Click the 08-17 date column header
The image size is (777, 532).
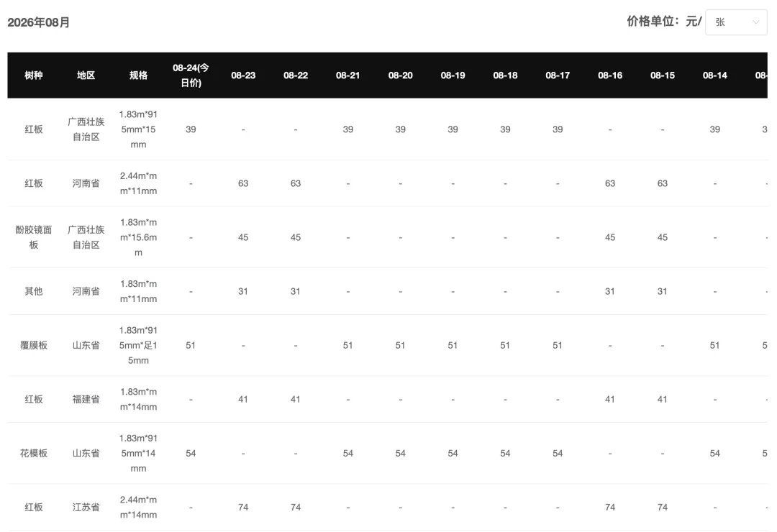click(558, 75)
